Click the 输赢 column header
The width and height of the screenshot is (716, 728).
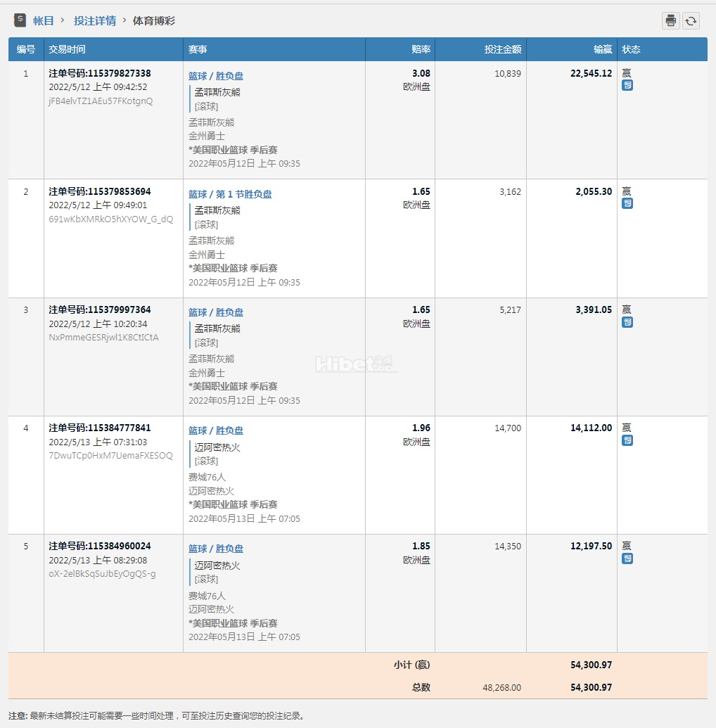(602, 49)
